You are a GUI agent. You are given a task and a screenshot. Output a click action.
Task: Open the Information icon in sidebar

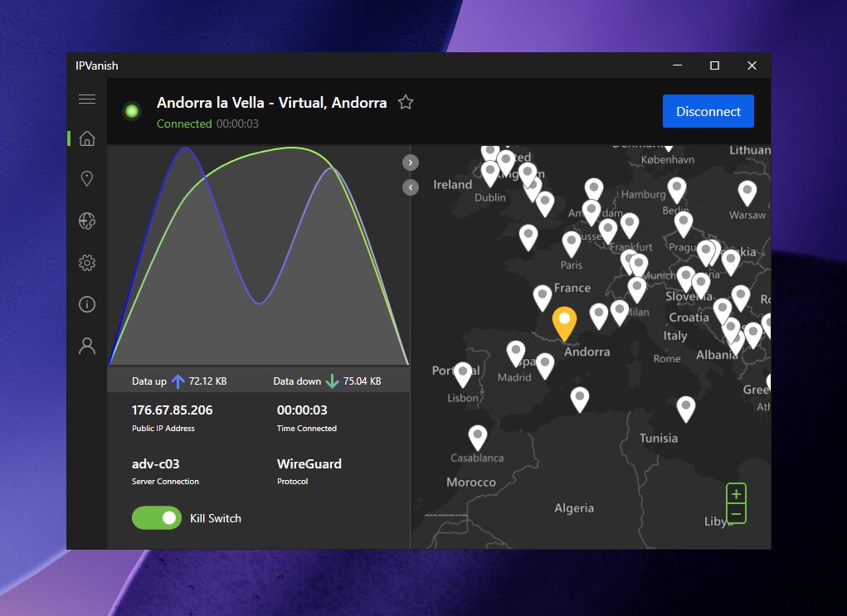click(x=87, y=304)
